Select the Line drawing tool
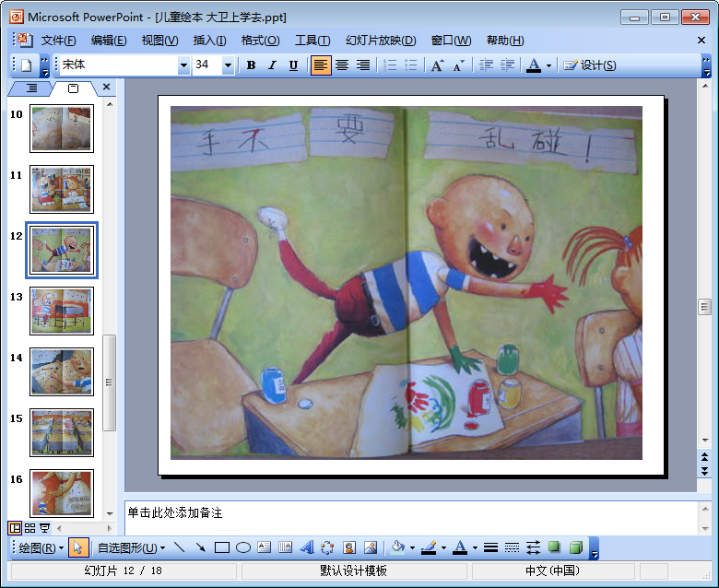This screenshot has height=588, width=719. 180,547
